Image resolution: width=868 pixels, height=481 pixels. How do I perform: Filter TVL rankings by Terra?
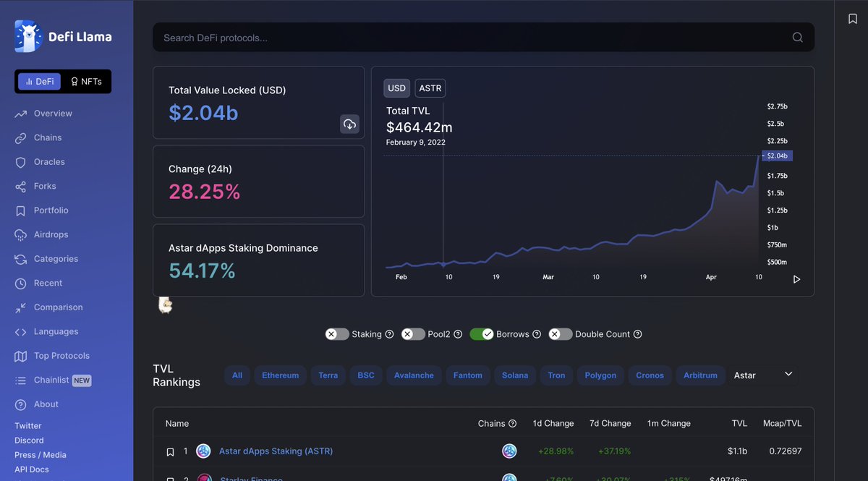[328, 375]
